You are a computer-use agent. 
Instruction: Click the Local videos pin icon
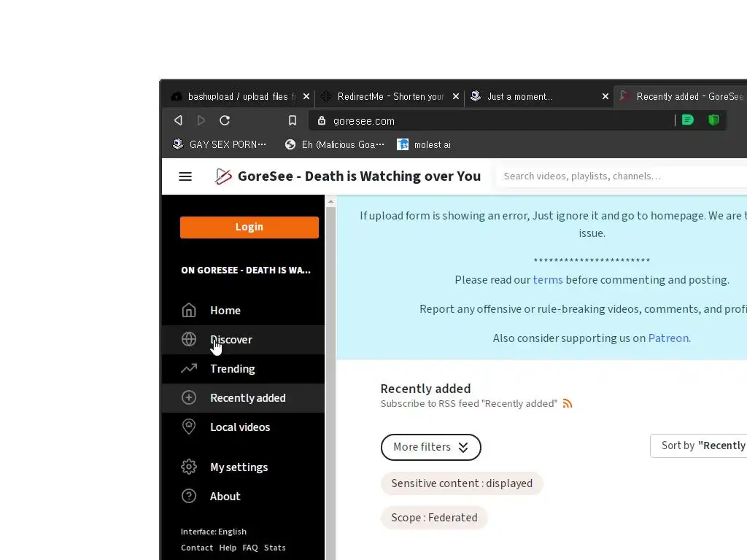189,426
